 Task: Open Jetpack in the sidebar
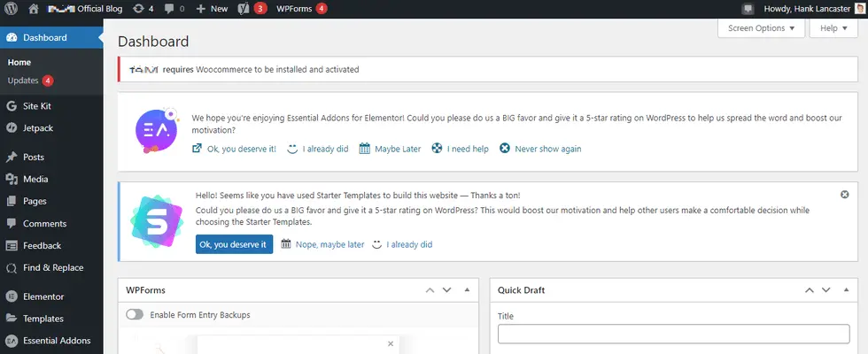click(x=39, y=127)
